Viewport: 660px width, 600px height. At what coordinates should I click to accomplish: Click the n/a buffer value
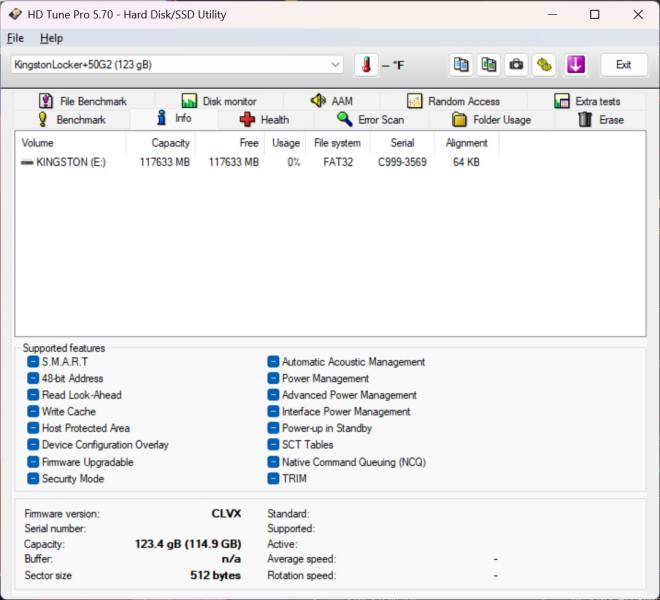[231, 559]
